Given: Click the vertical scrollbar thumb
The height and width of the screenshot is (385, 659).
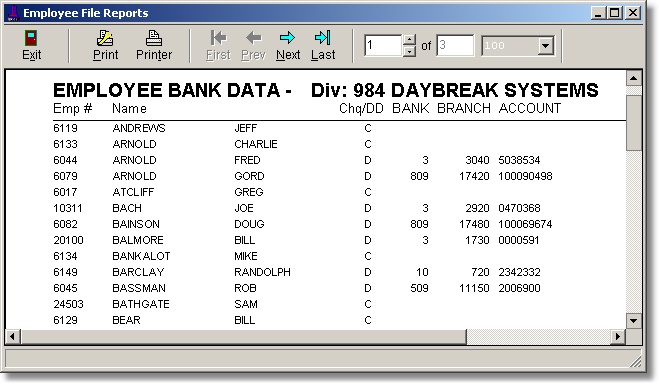Looking at the screenshot, I should tap(633, 122).
